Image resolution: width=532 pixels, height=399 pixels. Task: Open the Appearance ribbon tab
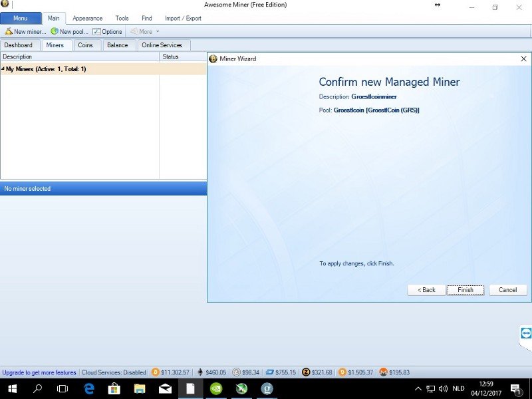tap(88, 19)
